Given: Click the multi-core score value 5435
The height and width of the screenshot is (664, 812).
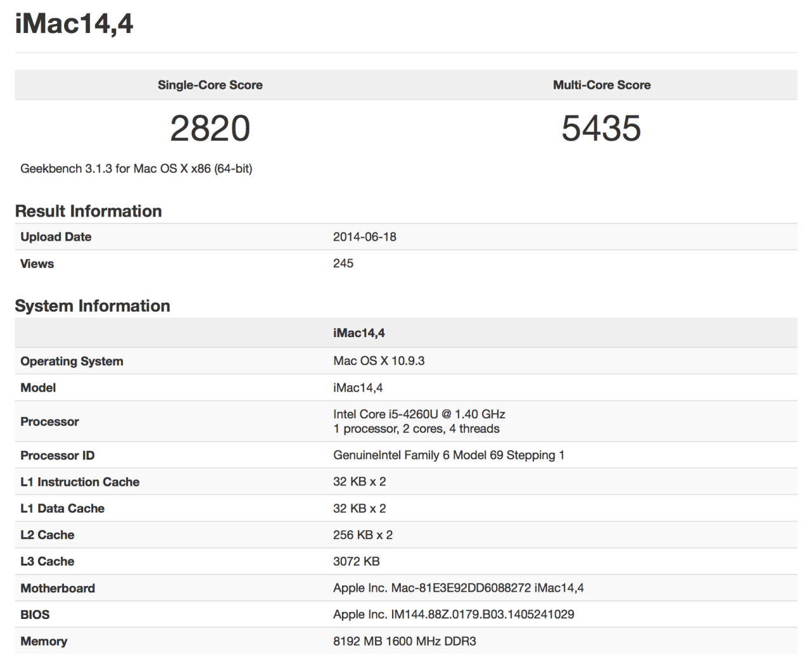Looking at the screenshot, I should pos(601,128).
